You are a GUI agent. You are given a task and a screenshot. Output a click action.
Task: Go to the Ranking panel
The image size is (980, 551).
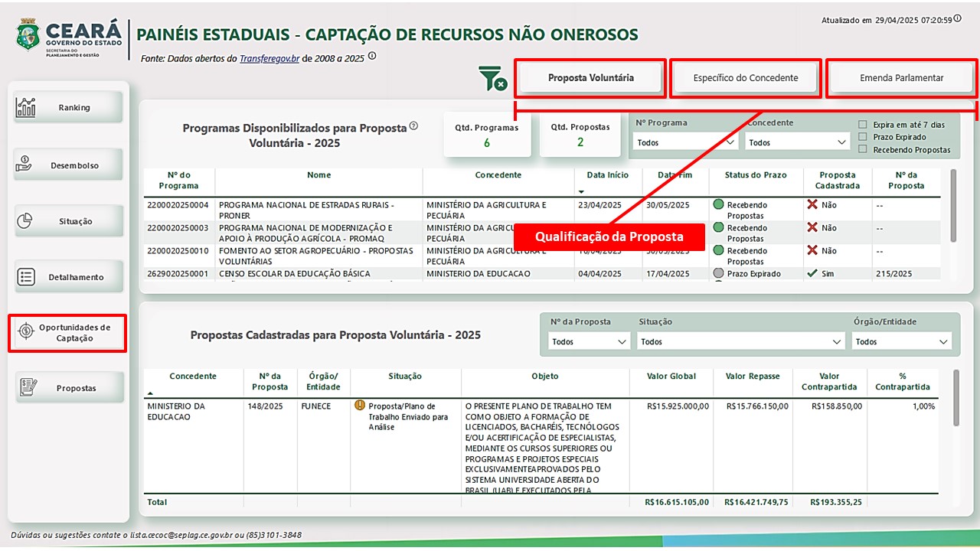coord(67,107)
